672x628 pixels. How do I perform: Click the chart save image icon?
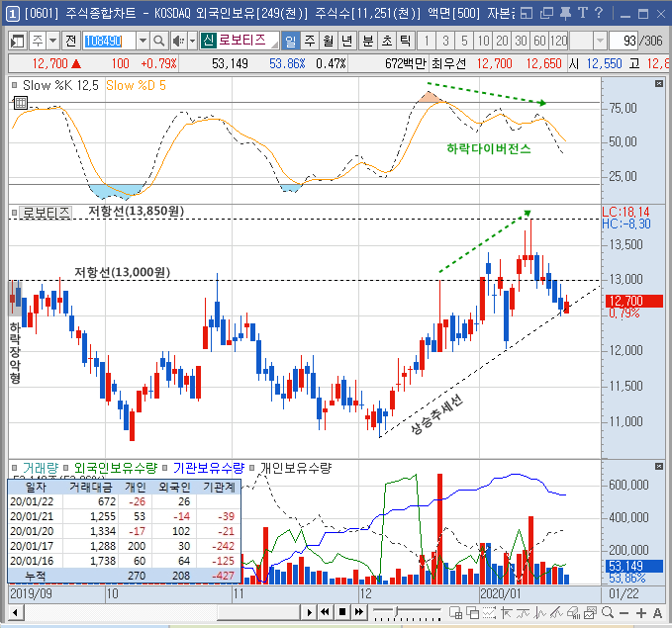pos(590,613)
